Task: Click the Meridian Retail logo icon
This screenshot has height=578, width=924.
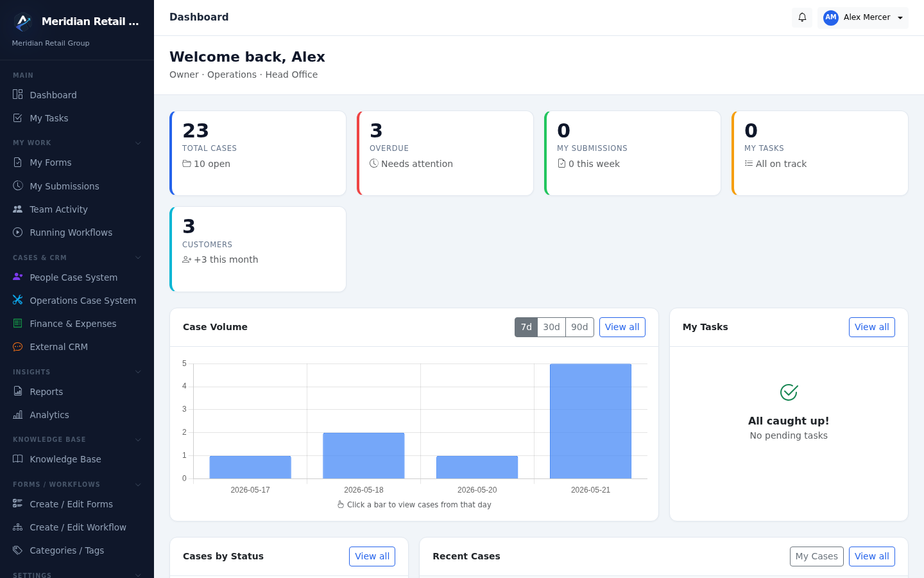Action: pos(24,22)
